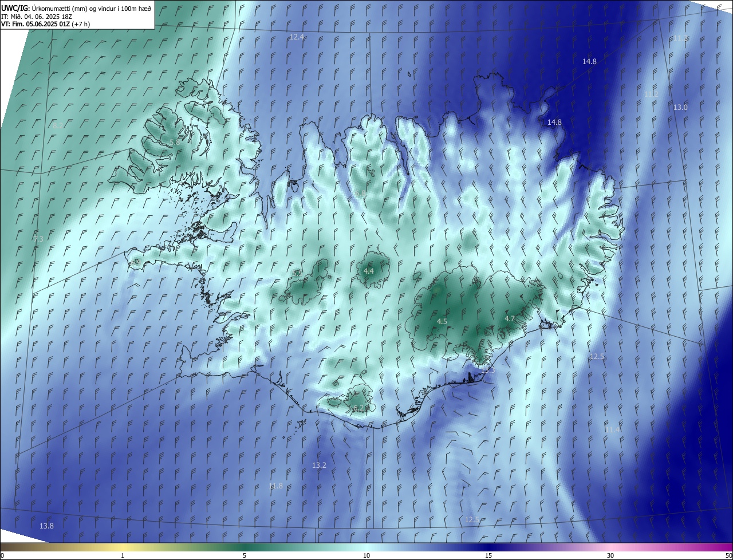Pick the 13.8 value label
The image size is (733, 560).
pos(46,526)
